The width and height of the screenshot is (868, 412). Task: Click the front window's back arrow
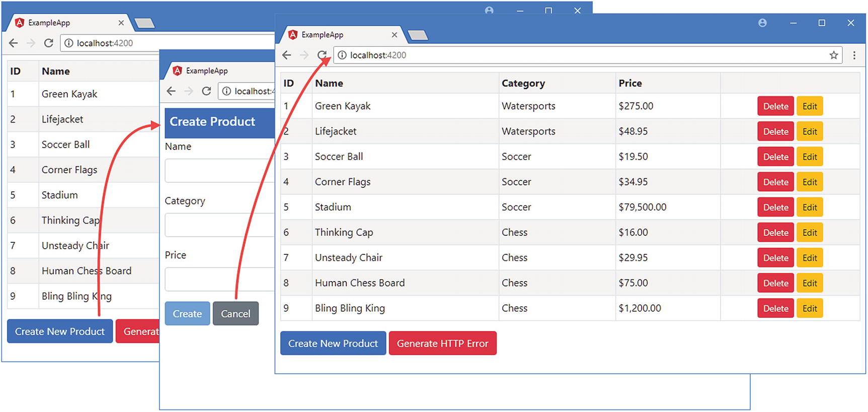coord(287,55)
